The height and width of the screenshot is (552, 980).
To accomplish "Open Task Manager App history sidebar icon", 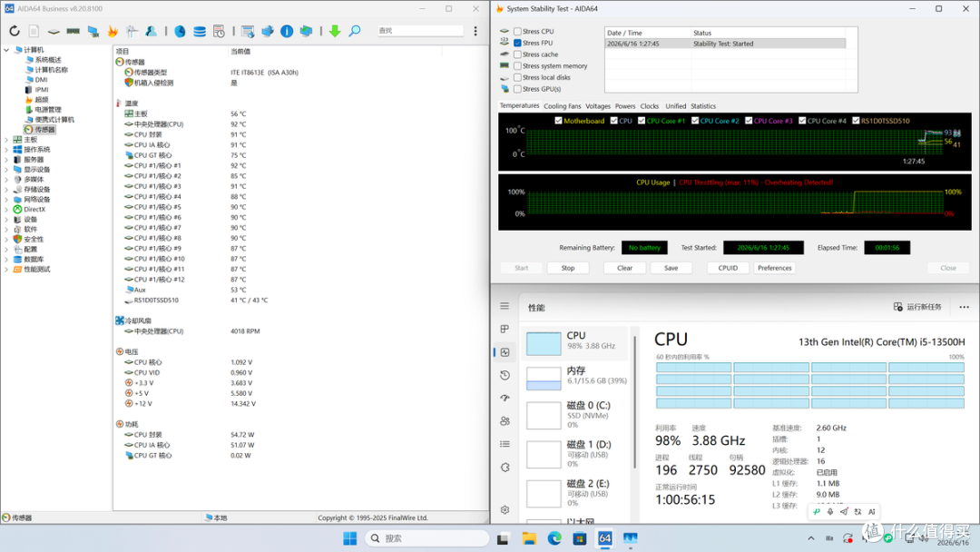I will coord(505,375).
